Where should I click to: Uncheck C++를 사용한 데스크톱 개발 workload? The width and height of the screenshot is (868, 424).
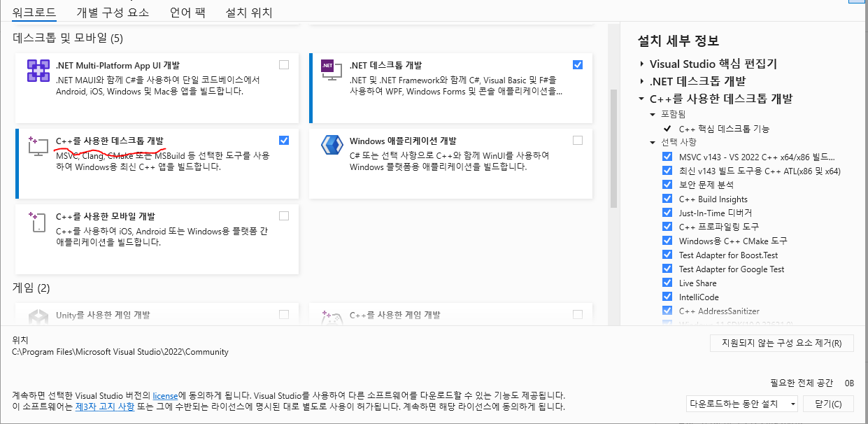point(284,140)
